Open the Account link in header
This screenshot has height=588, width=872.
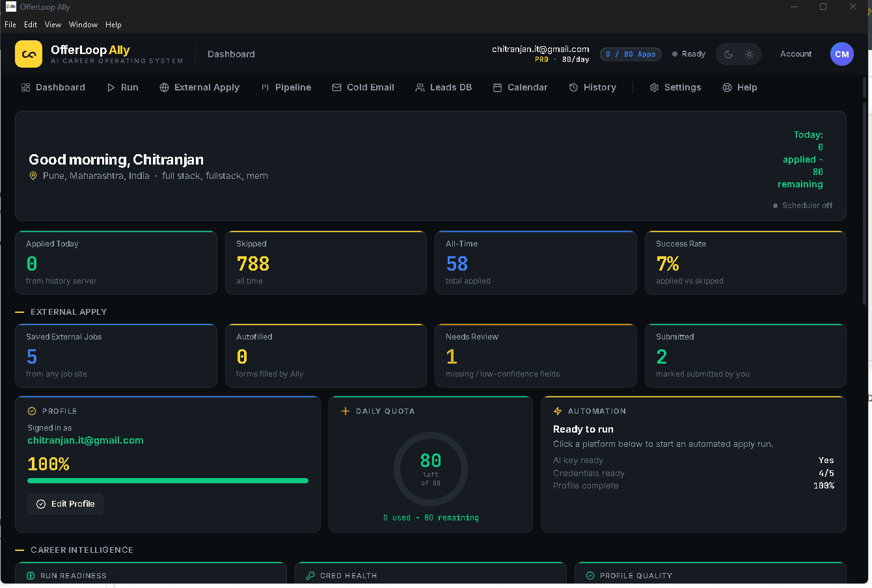(x=796, y=54)
